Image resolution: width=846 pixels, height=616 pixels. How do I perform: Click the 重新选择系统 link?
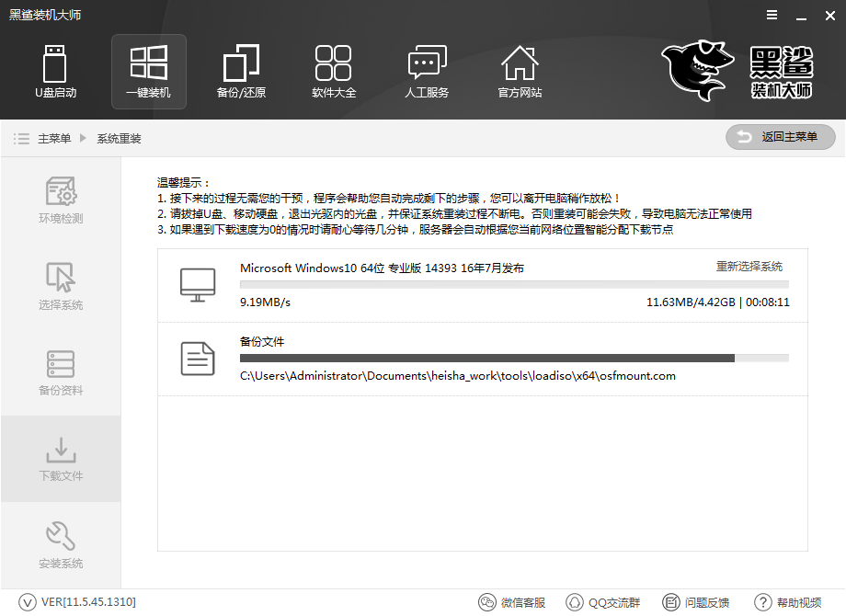click(x=749, y=267)
